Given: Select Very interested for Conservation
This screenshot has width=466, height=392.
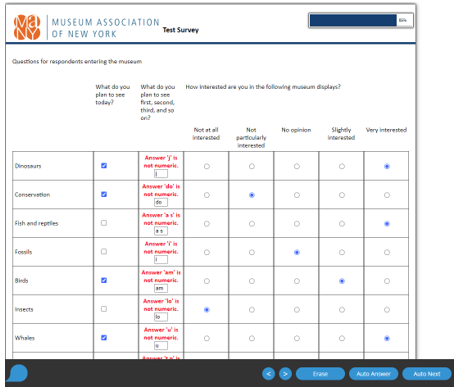Looking at the screenshot, I should 387,195.
